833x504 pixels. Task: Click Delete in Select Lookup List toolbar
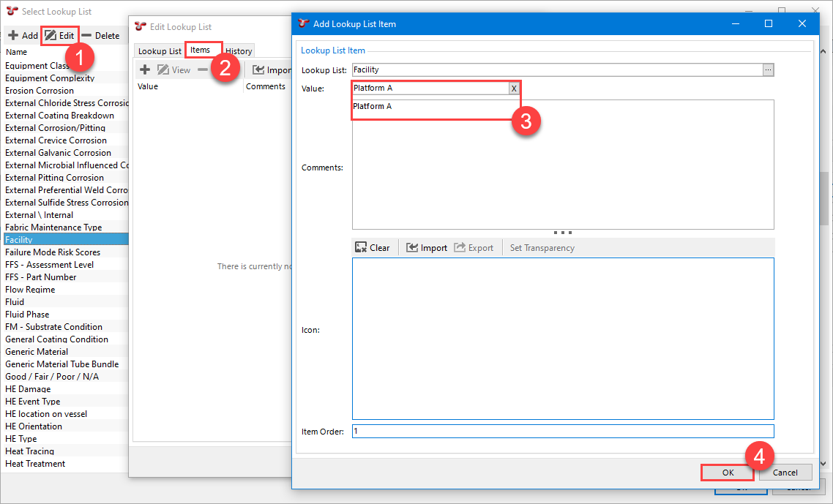tap(101, 36)
